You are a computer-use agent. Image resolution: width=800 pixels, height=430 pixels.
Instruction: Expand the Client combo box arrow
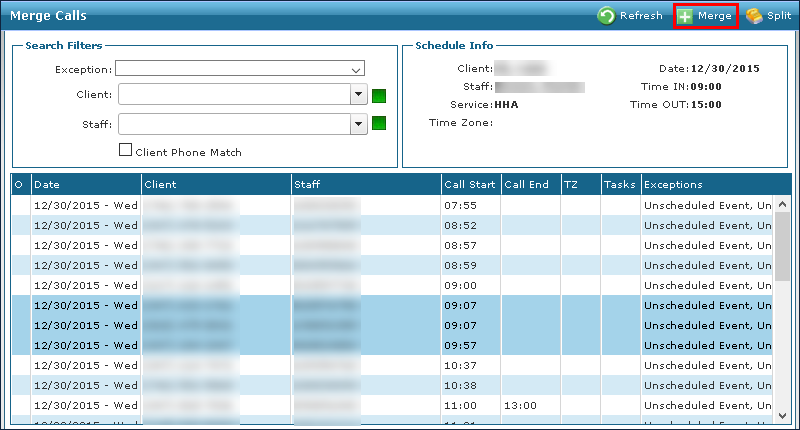pos(358,96)
